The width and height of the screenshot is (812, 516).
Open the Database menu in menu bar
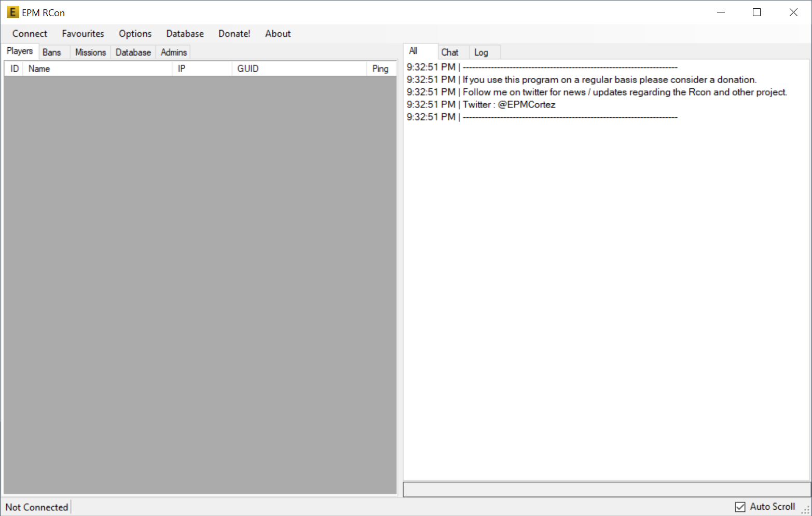tap(185, 34)
